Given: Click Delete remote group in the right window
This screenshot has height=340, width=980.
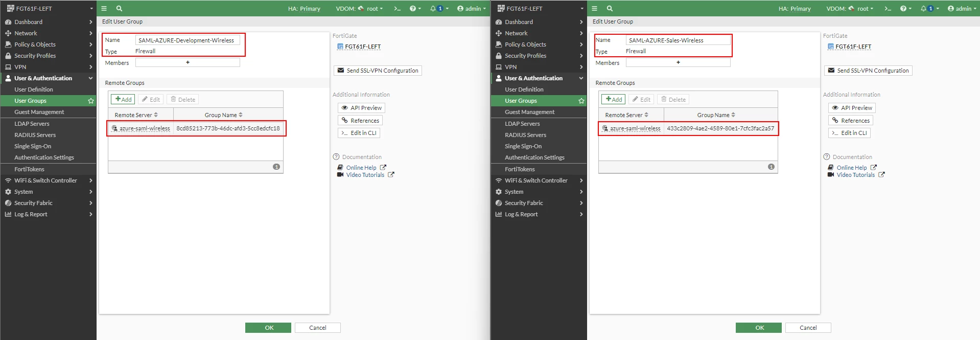Looking at the screenshot, I should (x=673, y=100).
